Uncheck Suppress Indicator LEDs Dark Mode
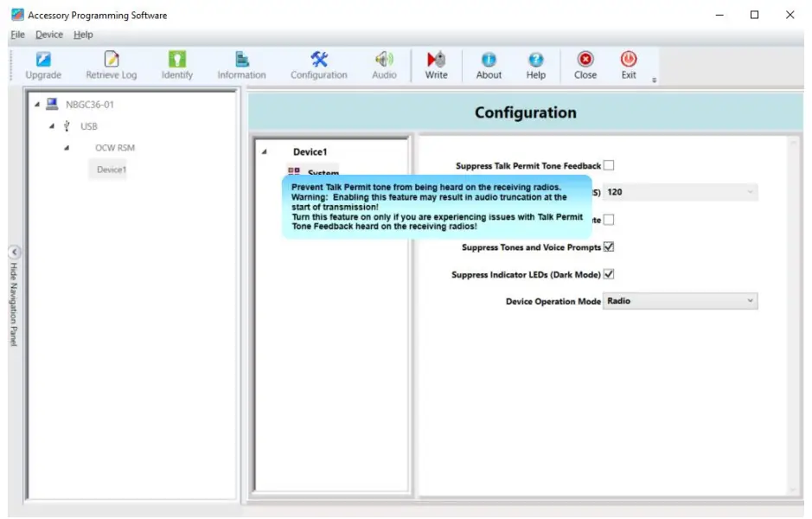This screenshot has width=812, height=519. click(609, 273)
